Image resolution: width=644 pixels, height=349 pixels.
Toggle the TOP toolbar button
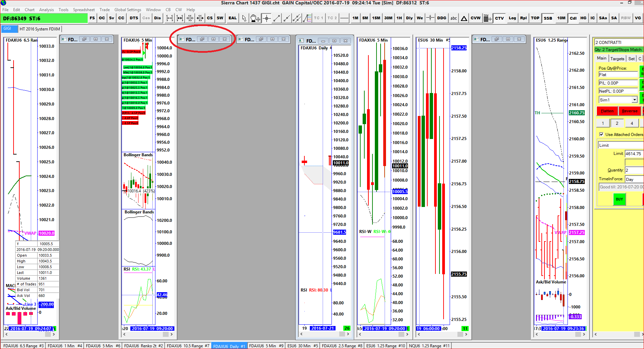point(535,18)
